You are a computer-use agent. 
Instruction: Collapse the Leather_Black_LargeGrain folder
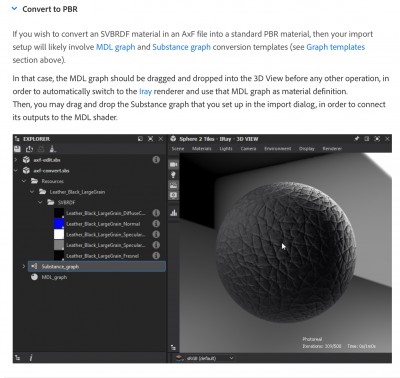[x=32, y=192]
